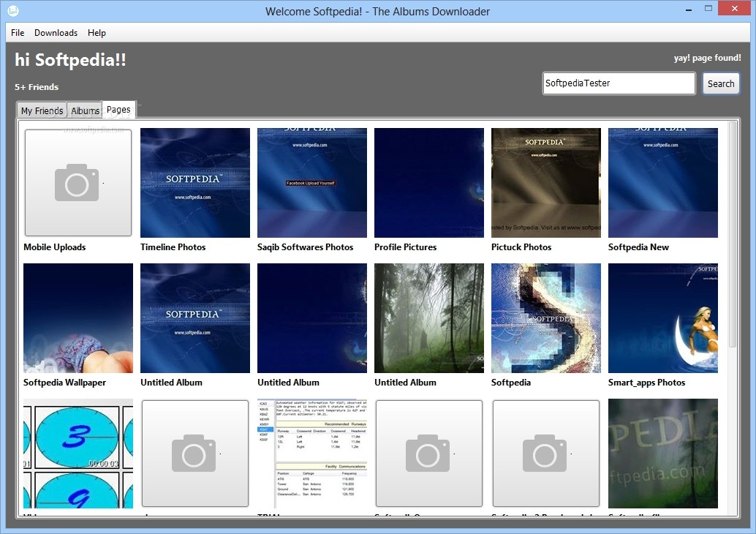Click the Mobile Uploads label
756x534 pixels.
click(55, 247)
